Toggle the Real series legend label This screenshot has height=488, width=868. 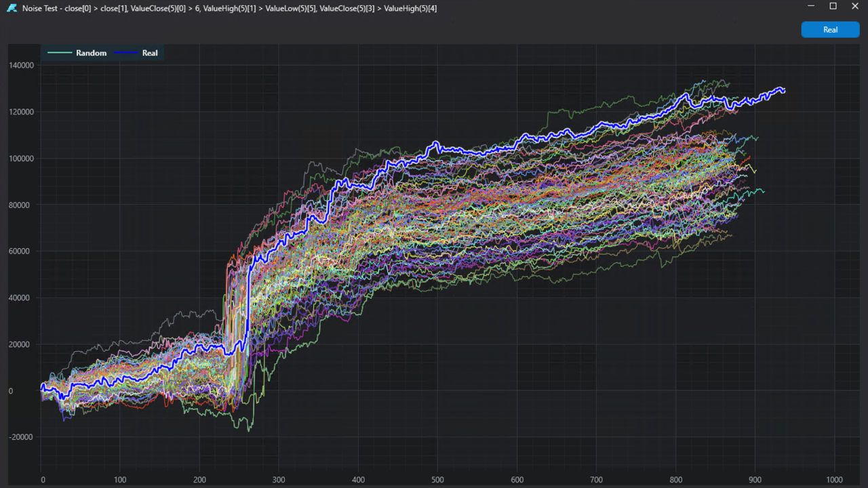(x=150, y=53)
